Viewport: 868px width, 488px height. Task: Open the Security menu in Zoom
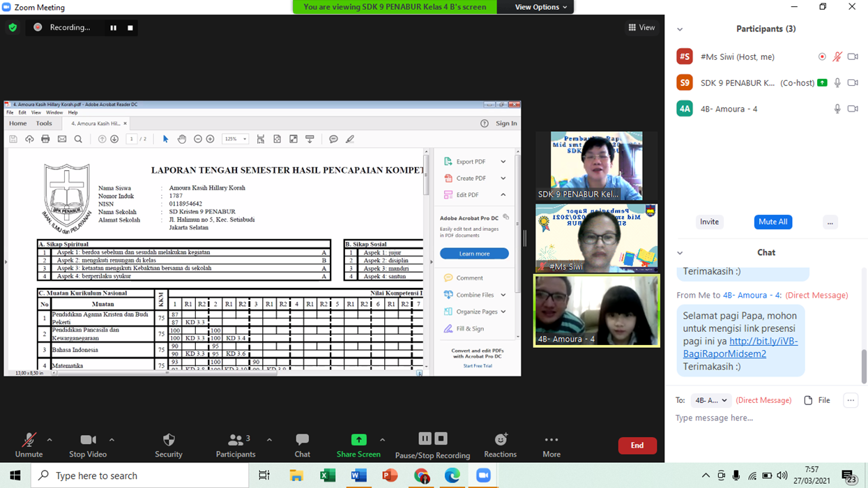coord(169,445)
